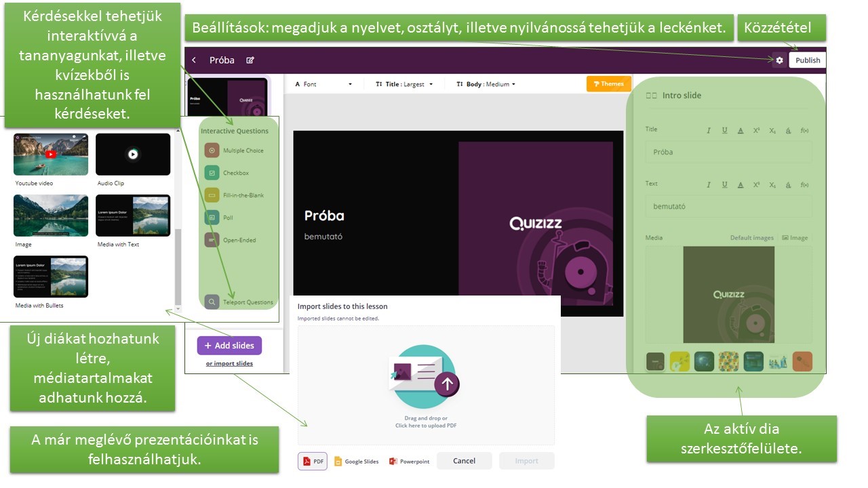Open the Body size dropdown
Image resolution: width=868 pixels, height=488 pixels.
(486, 84)
